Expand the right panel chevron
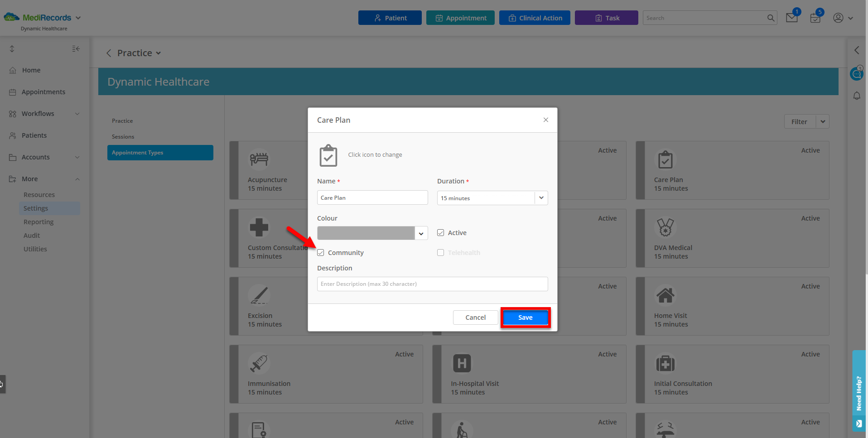This screenshot has height=438, width=868. (x=857, y=50)
